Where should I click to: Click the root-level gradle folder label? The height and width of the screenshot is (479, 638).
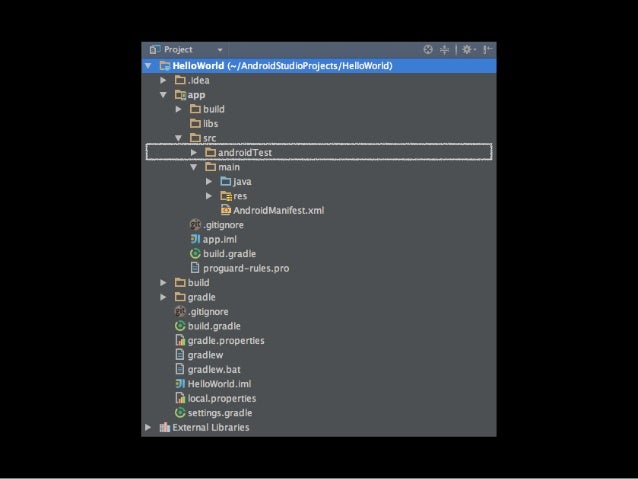coord(201,297)
